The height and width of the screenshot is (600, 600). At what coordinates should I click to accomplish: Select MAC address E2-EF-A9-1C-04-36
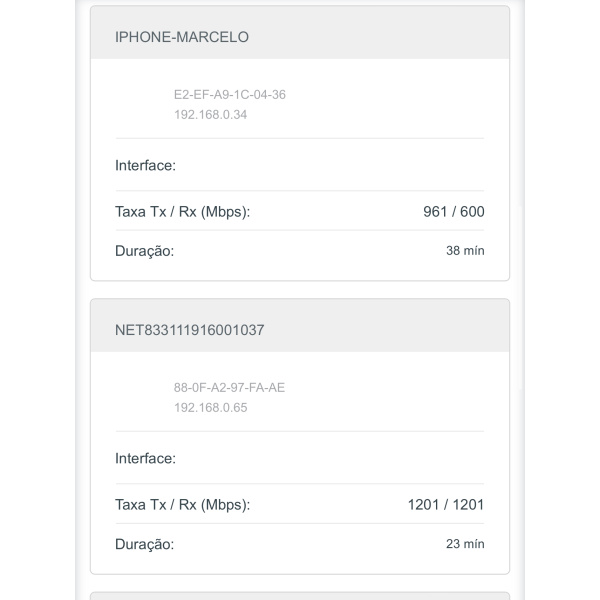pyautogui.click(x=230, y=95)
